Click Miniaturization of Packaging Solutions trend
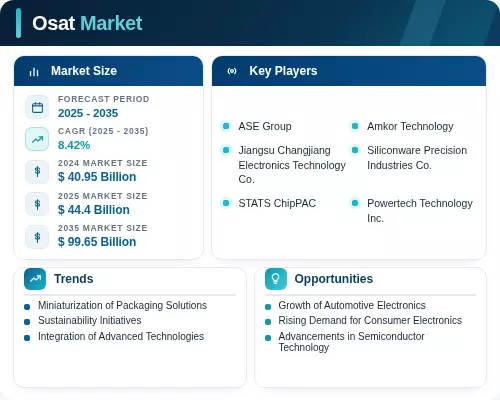 pos(122,306)
